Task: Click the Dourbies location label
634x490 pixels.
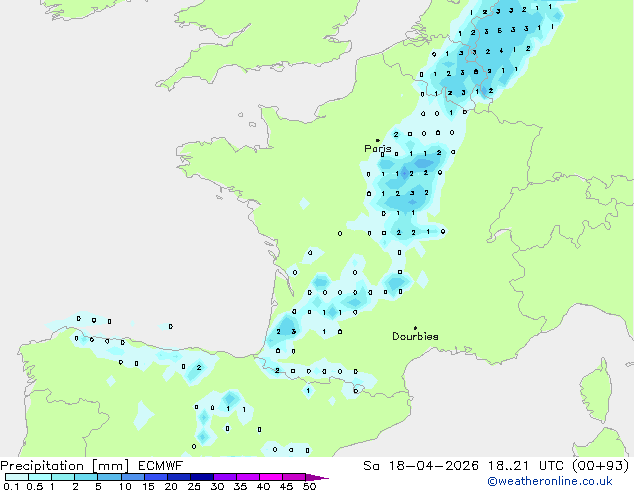Action: [x=415, y=336]
